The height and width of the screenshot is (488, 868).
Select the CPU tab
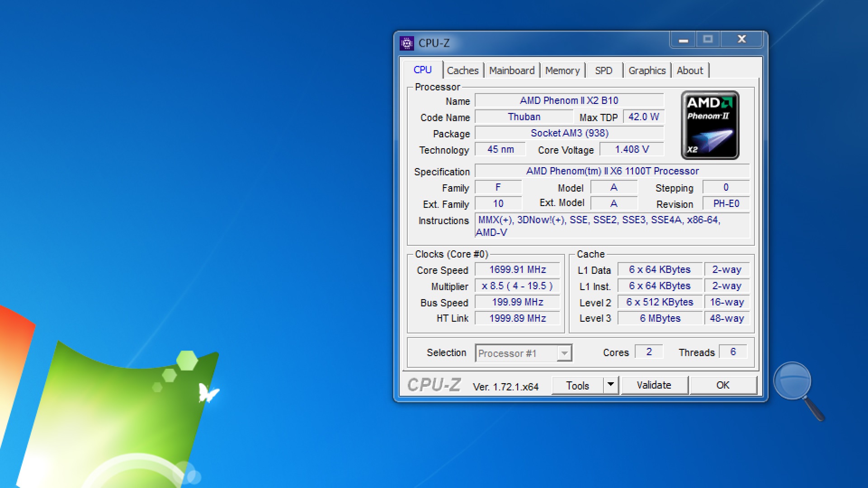click(x=422, y=70)
